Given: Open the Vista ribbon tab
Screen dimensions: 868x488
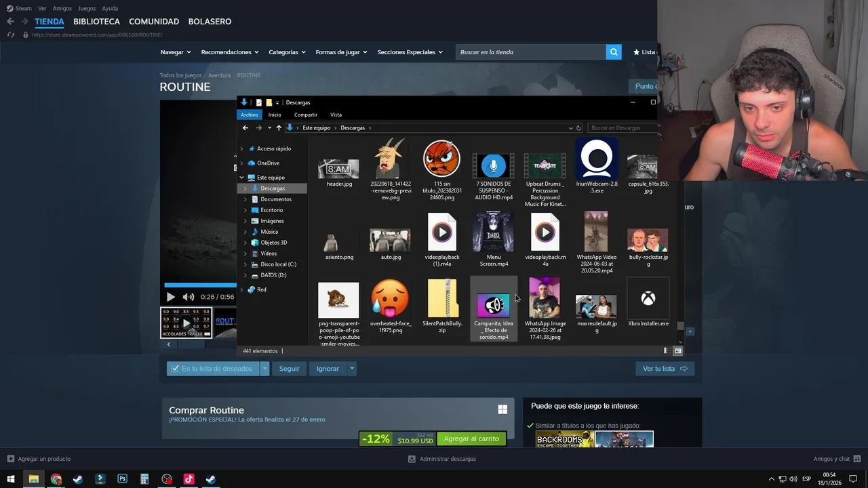Looking at the screenshot, I should click(x=336, y=115).
